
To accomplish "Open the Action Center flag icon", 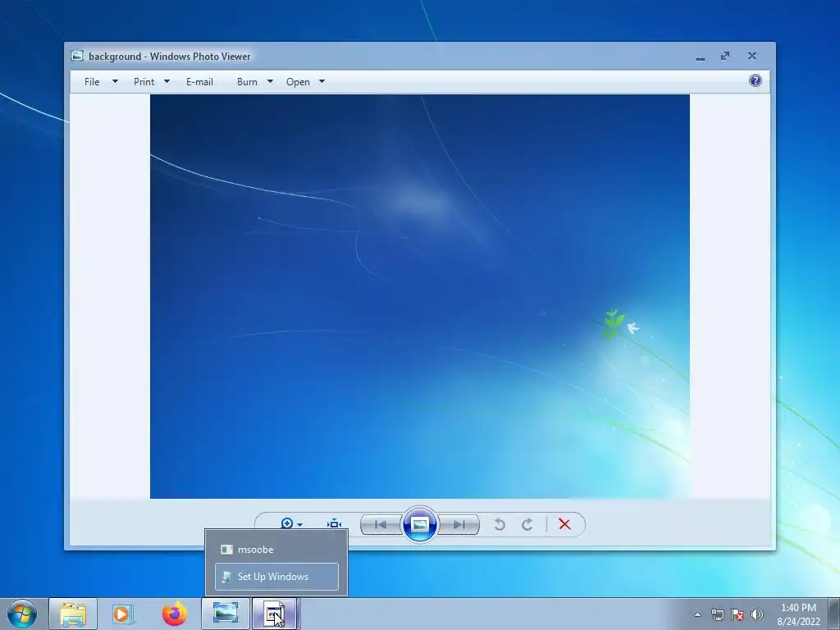I will click(x=737, y=614).
